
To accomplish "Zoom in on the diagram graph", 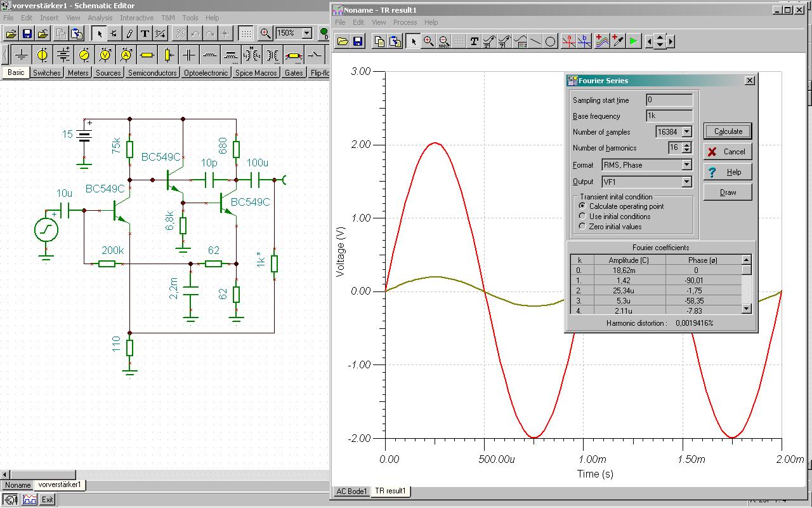I will click(x=429, y=42).
